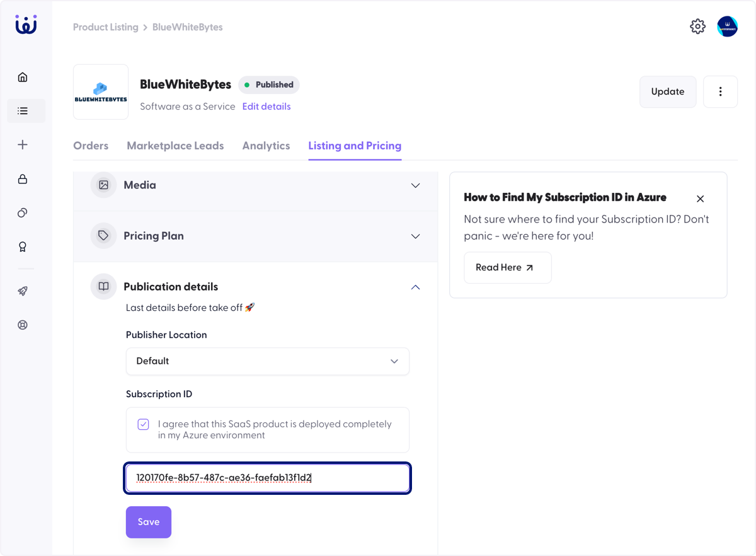This screenshot has height=556, width=756.
Task: Click the 'Pricing Plan' section title
Action: [x=154, y=236]
